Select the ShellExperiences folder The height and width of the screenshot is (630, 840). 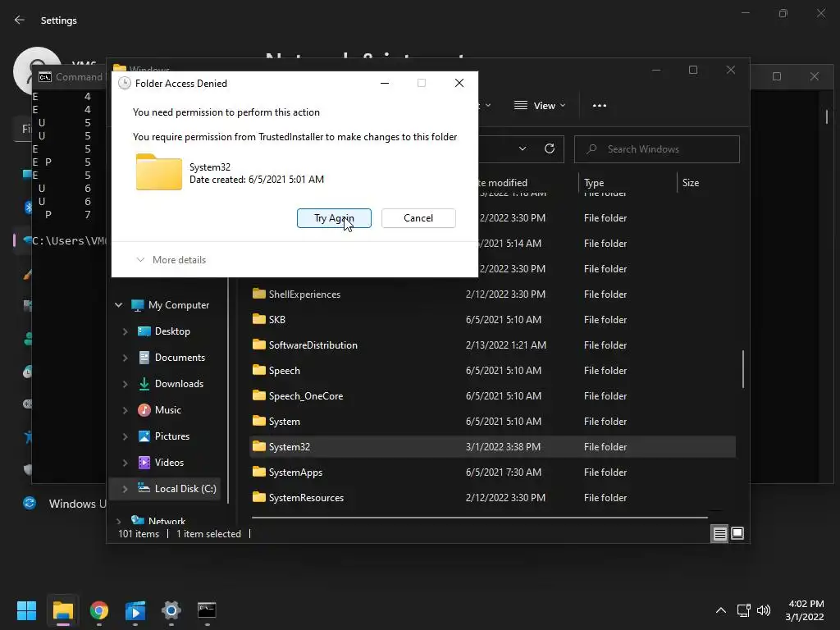[304, 294]
